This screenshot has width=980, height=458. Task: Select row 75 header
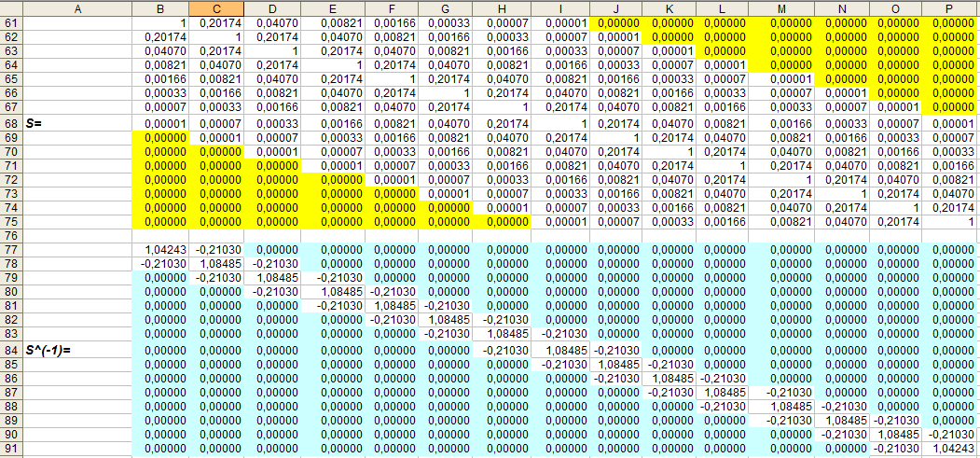12,222
